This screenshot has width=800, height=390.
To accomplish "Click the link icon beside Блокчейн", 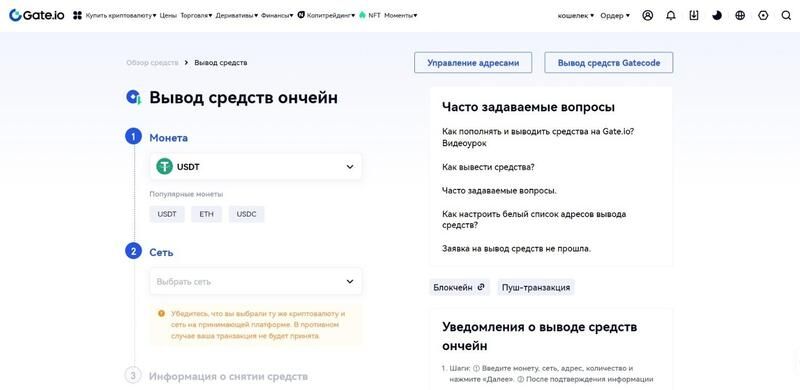I will point(481,287).
